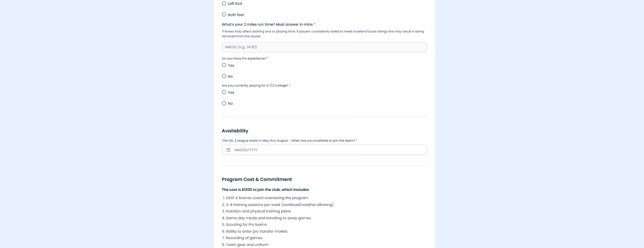Select No for D 1/2 College question
This screenshot has width=644, height=248.
pyautogui.click(x=224, y=103)
